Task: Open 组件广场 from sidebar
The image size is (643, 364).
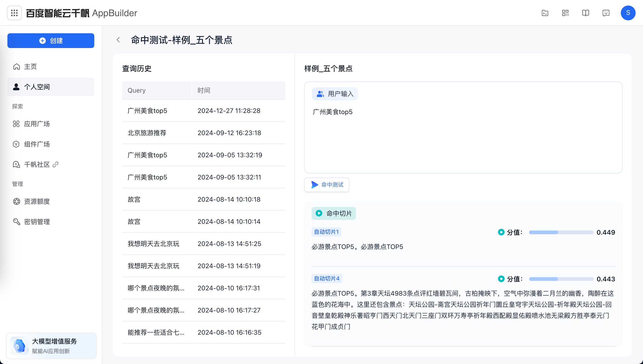Action: click(x=51, y=144)
